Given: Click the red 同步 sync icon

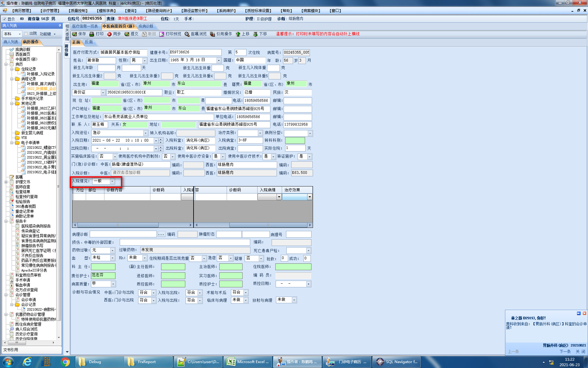Looking at the screenshot, I should point(109,34).
